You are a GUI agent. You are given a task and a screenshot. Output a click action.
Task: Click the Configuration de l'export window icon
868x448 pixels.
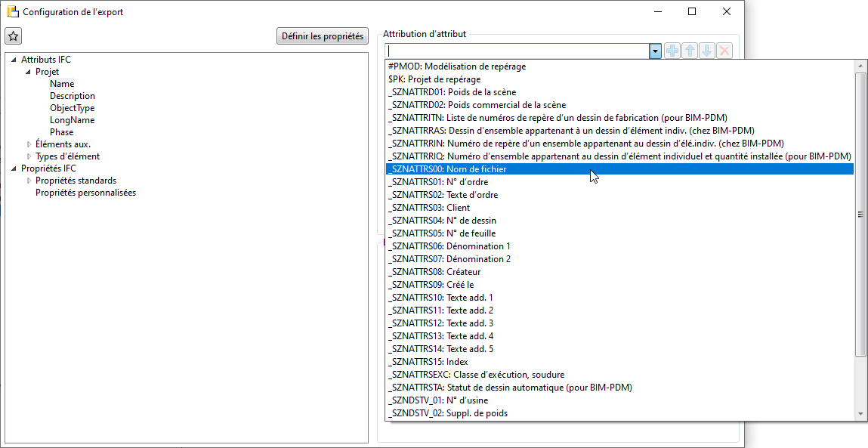point(12,11)
